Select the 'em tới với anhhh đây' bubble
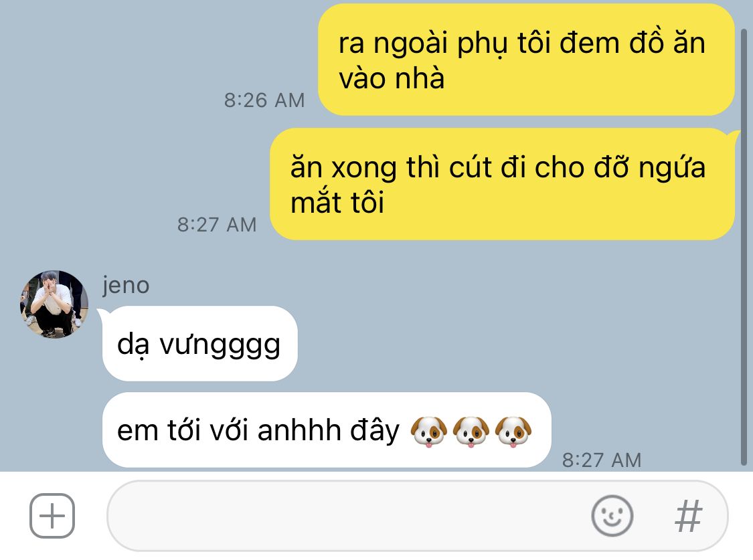This screenshot has width=753, height=560. (x=327, y=430)
